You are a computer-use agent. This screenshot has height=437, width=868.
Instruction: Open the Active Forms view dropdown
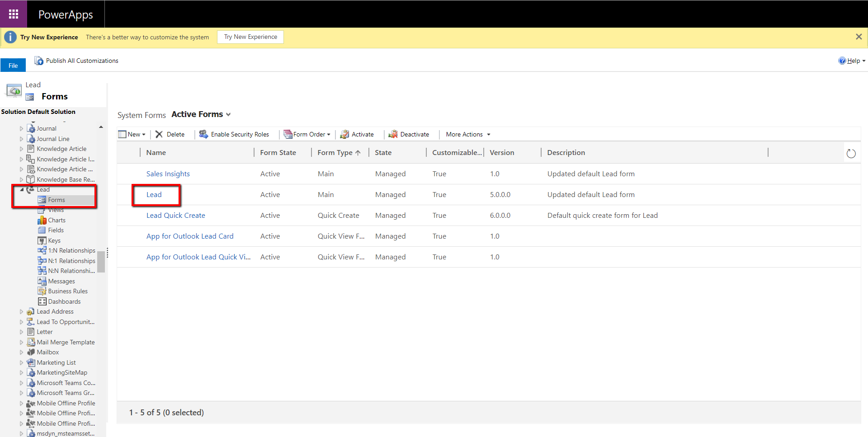pos(228,115)
